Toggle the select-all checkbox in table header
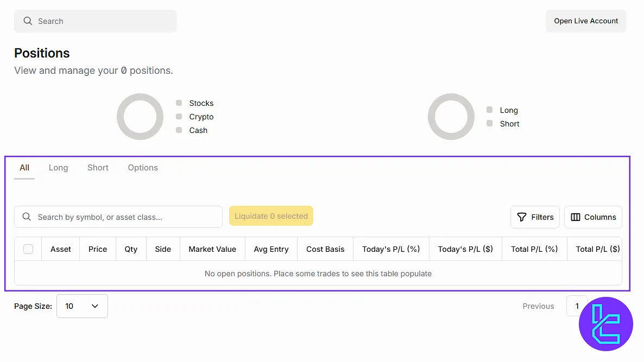Image resolution: width=644 pixels, height=362 pixels. point(28,249)
